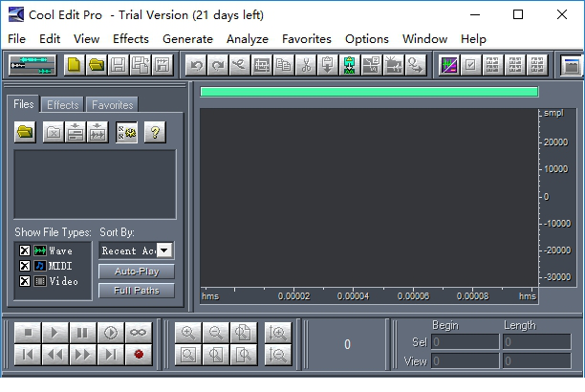Click Sel Begin field
The width and height of the screenshot is (585, 392).
pyautogui.click(x=465, y=341)
